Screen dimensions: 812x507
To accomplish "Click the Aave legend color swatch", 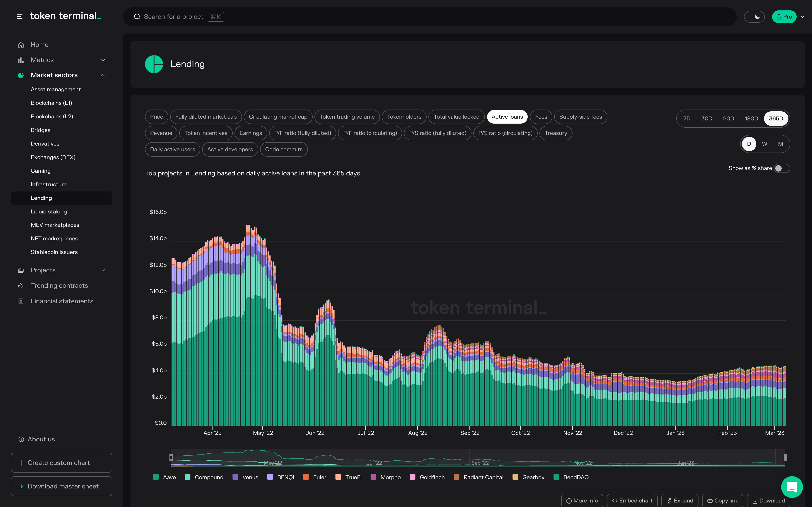I will (x=156, y=477).
